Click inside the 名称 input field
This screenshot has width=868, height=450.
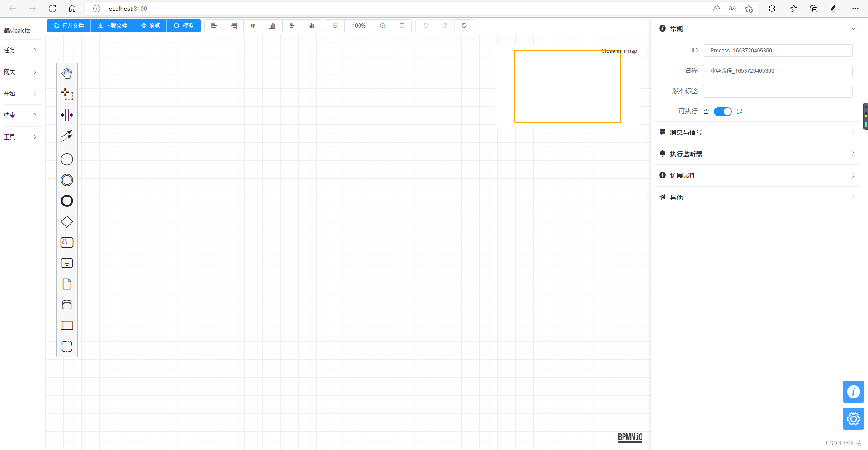tap(777, 71)
